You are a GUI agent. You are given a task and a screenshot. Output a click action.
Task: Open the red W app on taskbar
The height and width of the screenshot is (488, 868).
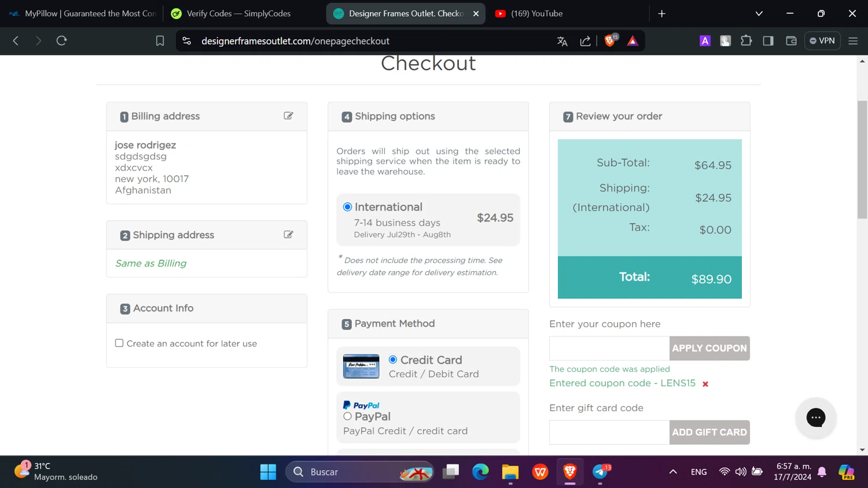tap(540, 472)
